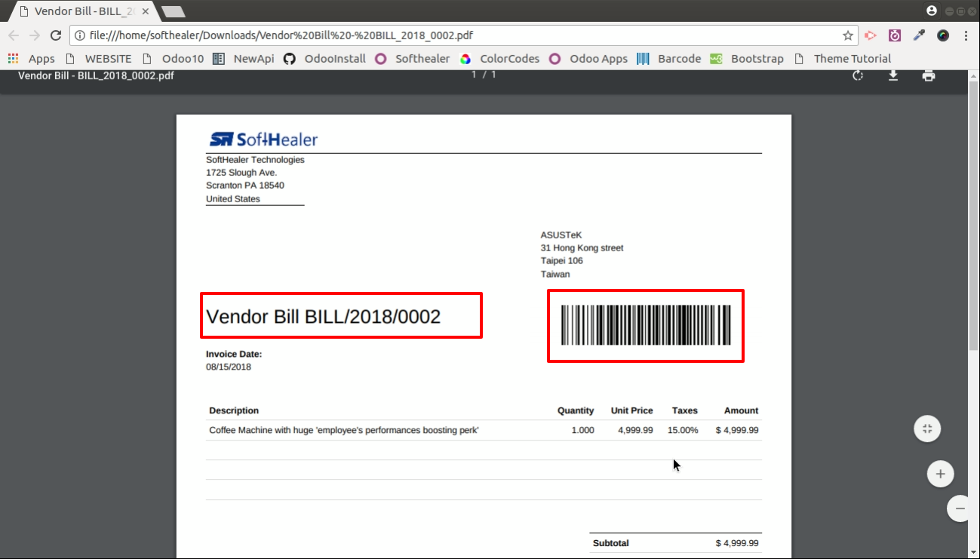Click the tax value 15.00%
The width and height of the screenshot is (980, 559).
pyautogui.click(x=683, y=430)
